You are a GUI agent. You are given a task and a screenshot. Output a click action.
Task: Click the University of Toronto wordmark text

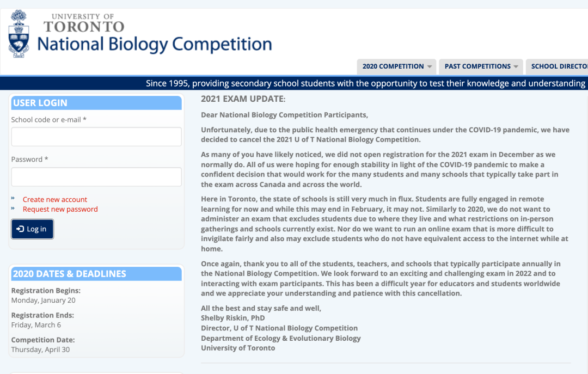pyautogui.click(x=84, y=23)
